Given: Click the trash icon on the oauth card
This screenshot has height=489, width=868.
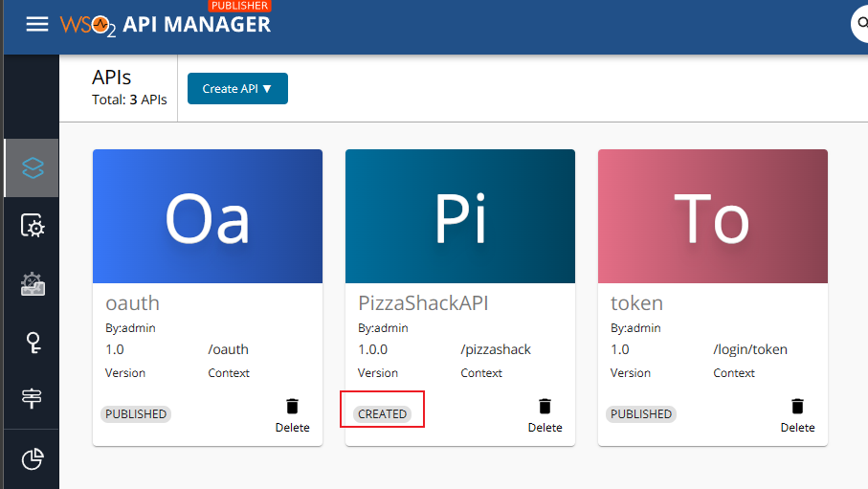Looking at the screenshot, I should coord(292,407).
